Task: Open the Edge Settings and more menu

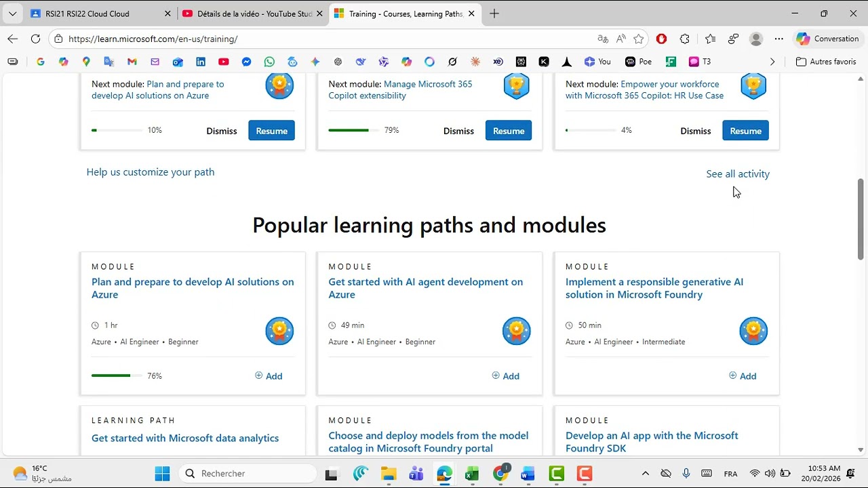Action: [x=779, y=39]
